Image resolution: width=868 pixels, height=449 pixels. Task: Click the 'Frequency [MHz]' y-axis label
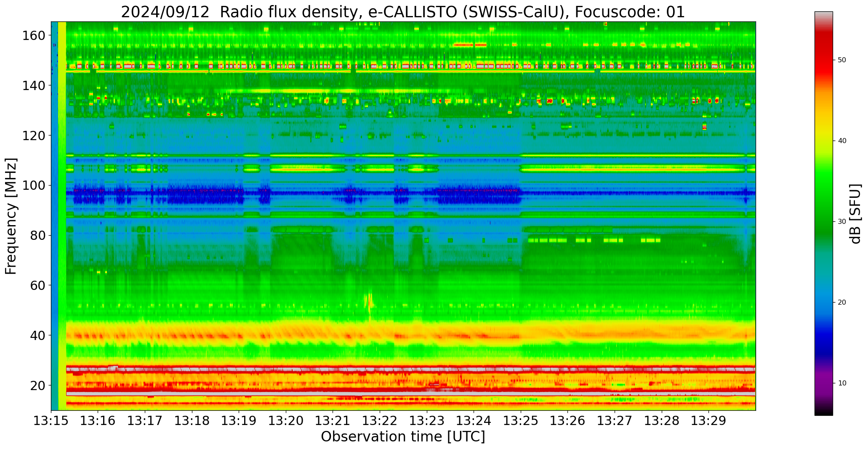pos(11,216)
